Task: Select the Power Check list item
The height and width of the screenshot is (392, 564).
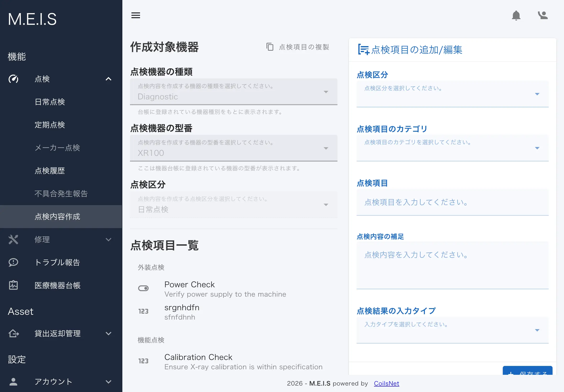Action: (233, 289)
